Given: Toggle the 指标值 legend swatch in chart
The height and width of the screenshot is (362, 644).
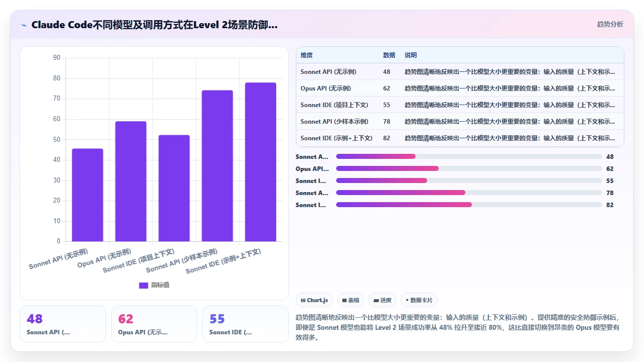Looking at the screenshot, I should pos(143,285).
